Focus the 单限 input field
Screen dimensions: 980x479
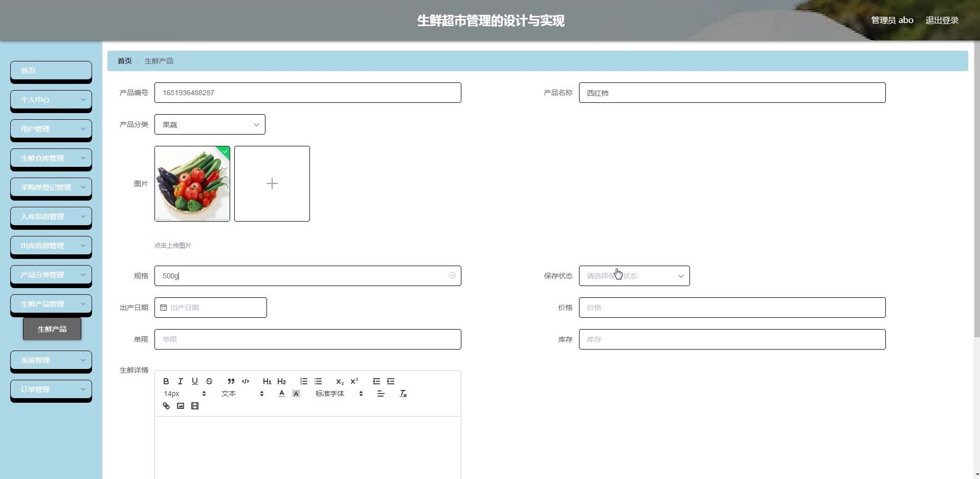(x=308, y=339)
